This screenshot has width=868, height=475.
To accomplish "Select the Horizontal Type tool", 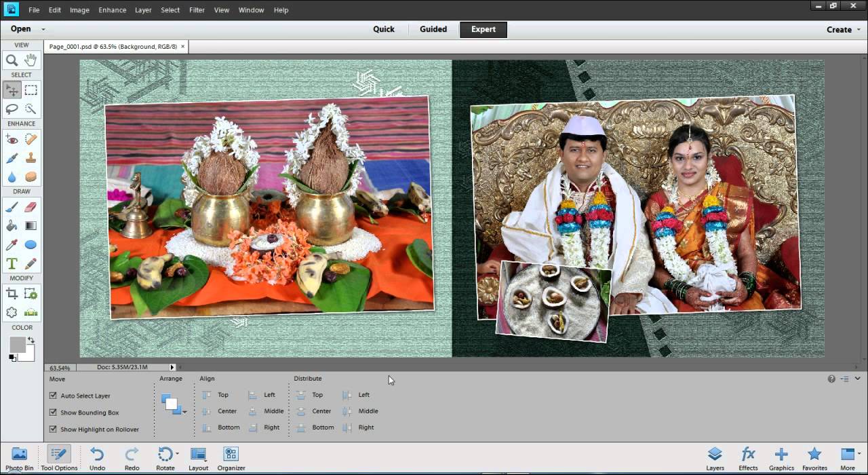I will (12, 264).
